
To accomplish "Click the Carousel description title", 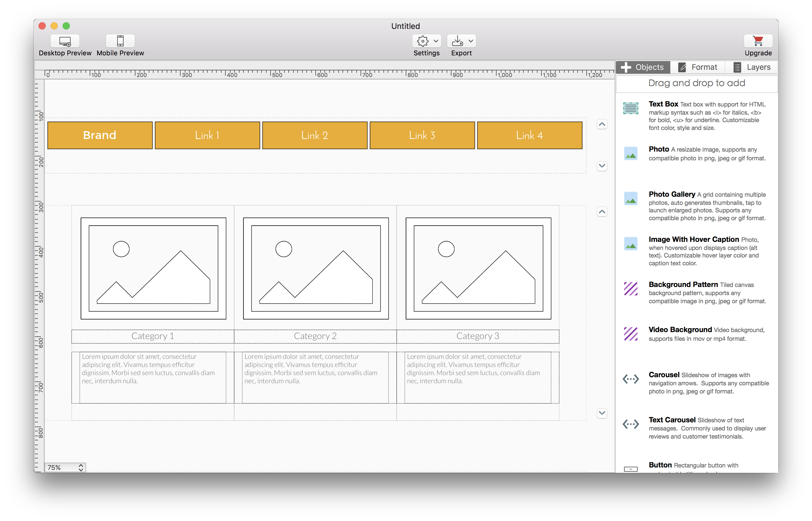I will tap(664, 375).
